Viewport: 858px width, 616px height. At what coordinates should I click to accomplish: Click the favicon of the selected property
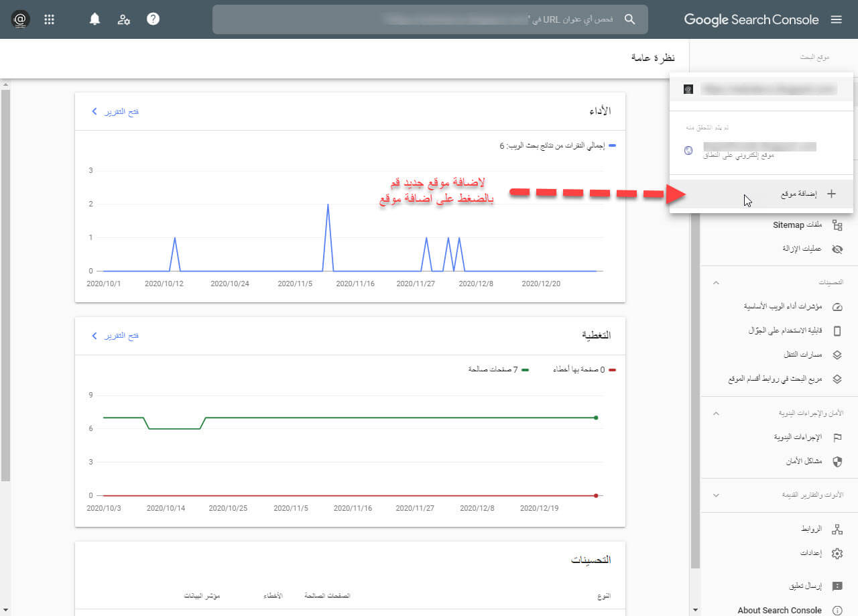coord(688,89)
